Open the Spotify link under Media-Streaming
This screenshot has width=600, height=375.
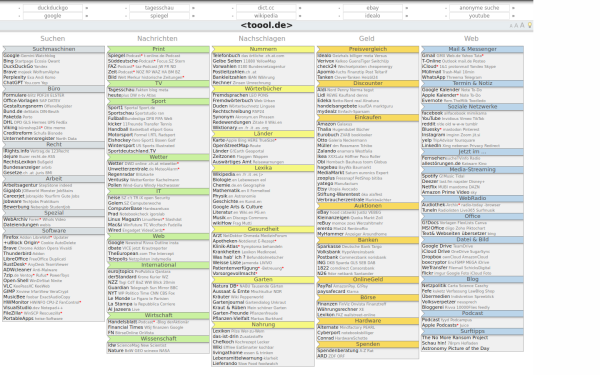[x=430, y=176]
